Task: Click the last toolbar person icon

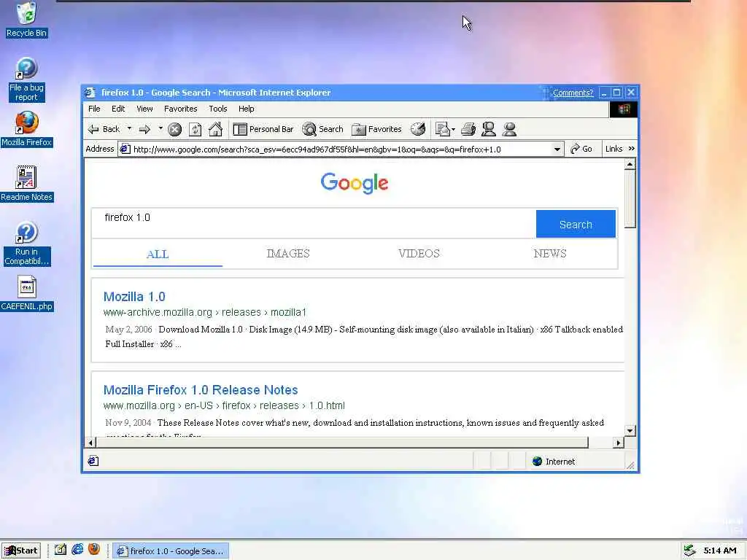Action: pyautogui.click(x=509, y=129)
